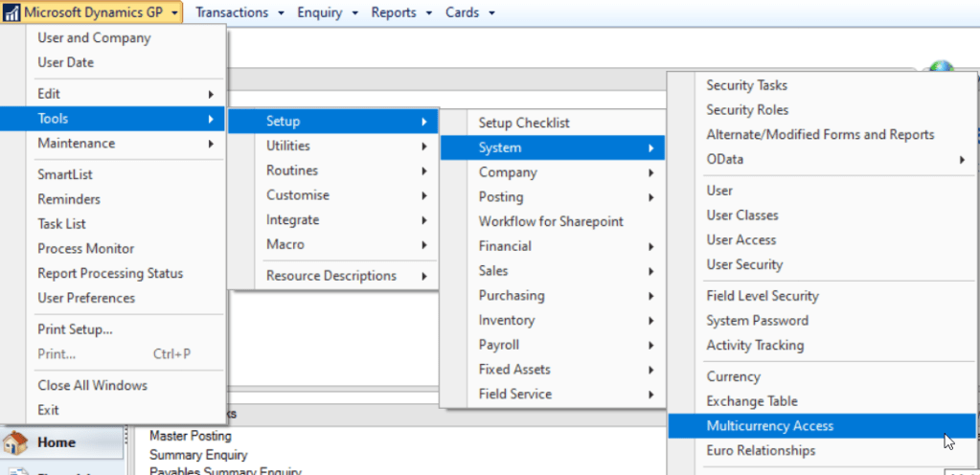The height and width of the screenshot is (475, 980).
Task: Click Setup Checklist menu item
Action: [x=524, y=124]
